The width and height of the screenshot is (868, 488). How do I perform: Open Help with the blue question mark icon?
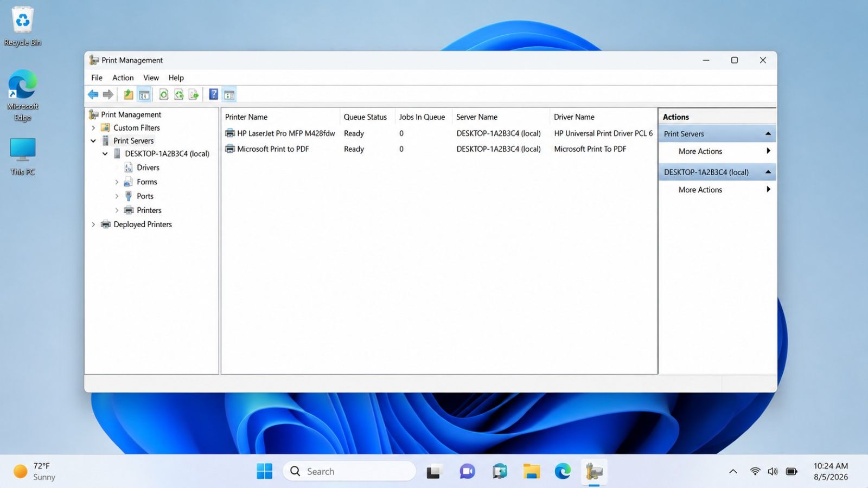(214, 94)
